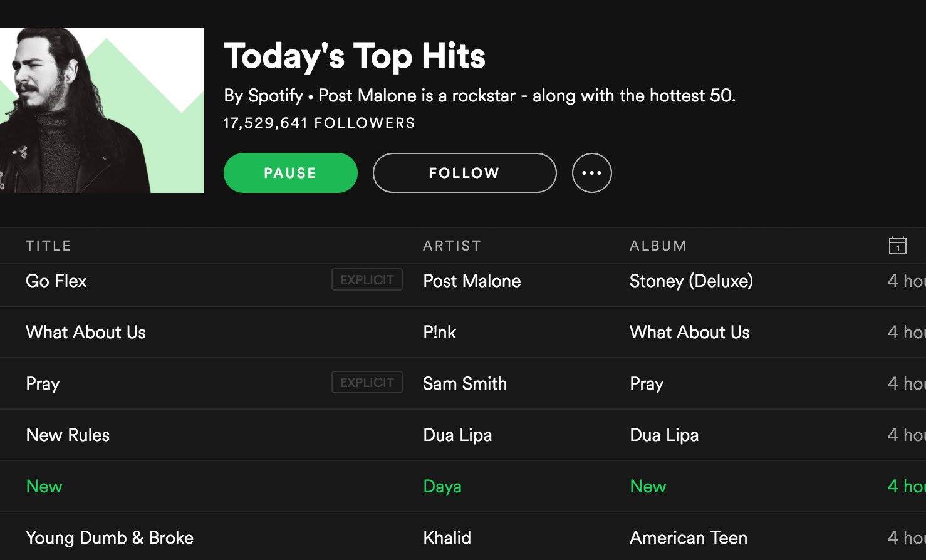Open the playlist cover art thumbnail

pyautogui.click(x=101, y=110)
